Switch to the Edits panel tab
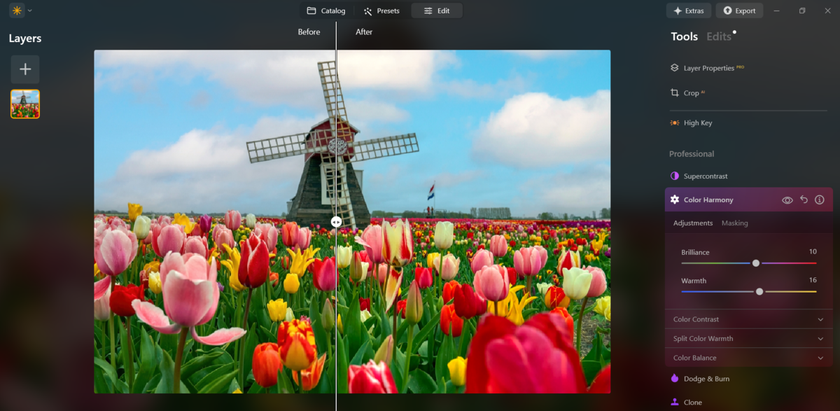 (718, 36)
